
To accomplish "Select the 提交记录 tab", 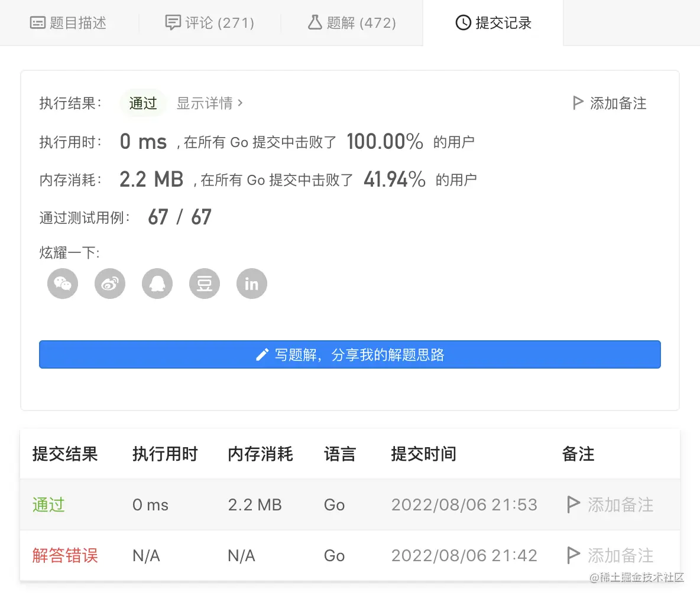I will tap(493, 23).
